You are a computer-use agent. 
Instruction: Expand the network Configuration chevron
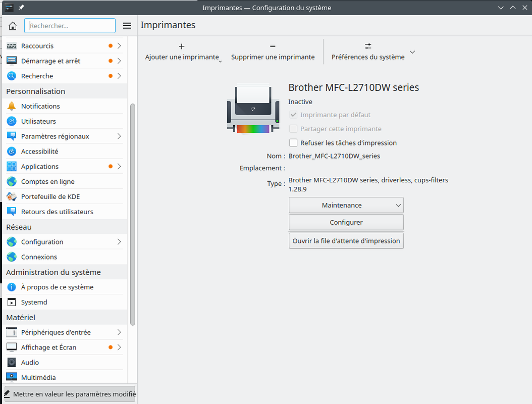pos(119,242)
